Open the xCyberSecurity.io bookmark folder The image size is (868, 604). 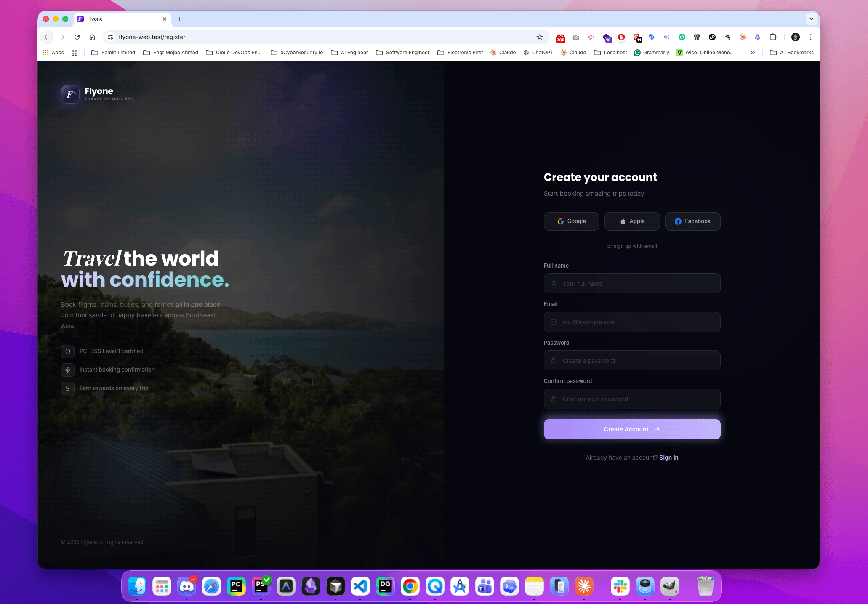297,53
